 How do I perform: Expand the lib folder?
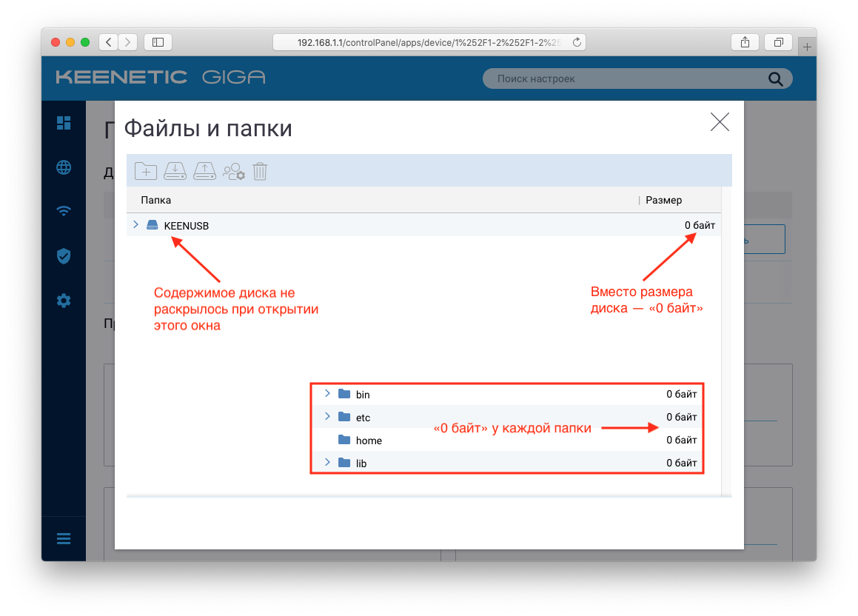tap(327, 462)
